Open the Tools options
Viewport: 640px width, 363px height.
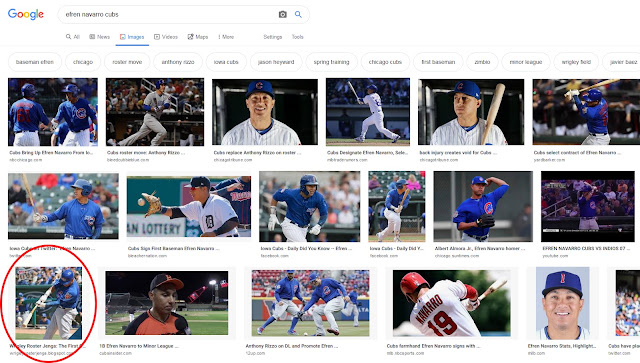pos(298,37)
